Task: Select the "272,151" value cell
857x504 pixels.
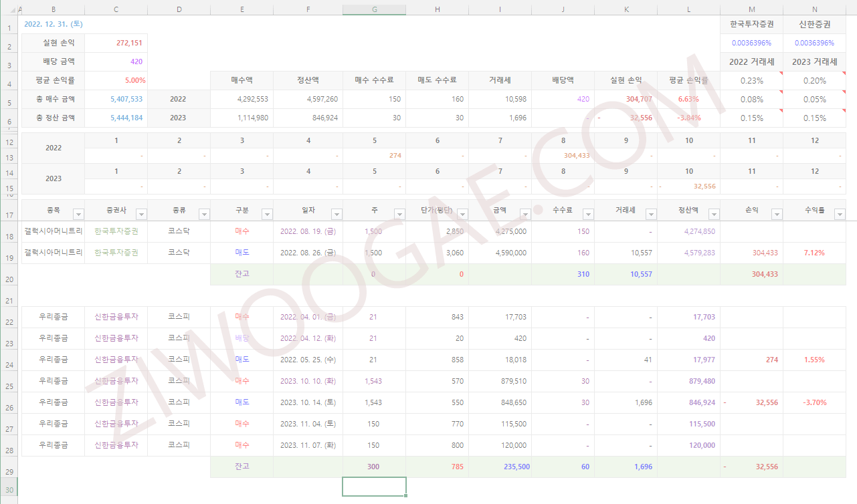Action: (116, 43)
